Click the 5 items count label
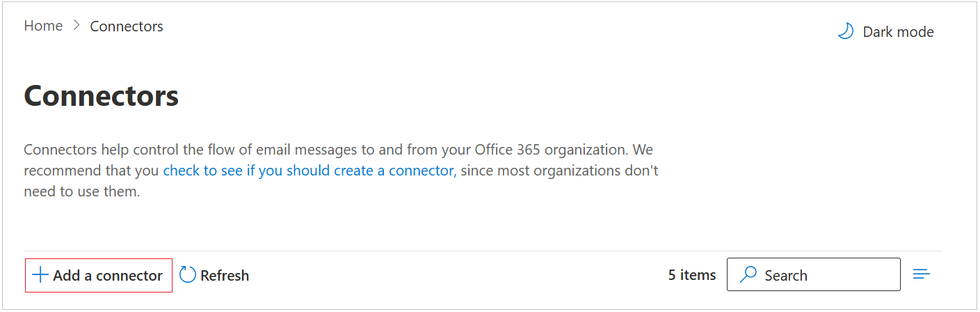The width and height of the screenshot is (980, 312). point(692,275)
